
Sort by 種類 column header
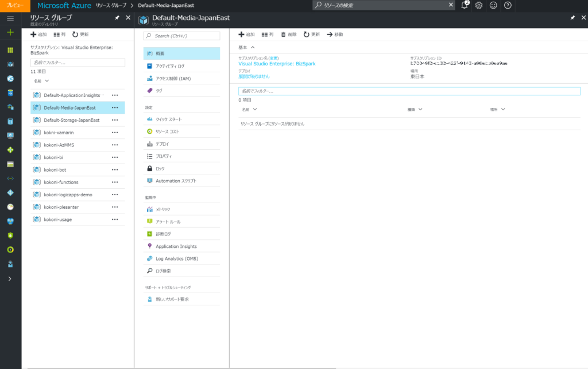pos(415,109)
